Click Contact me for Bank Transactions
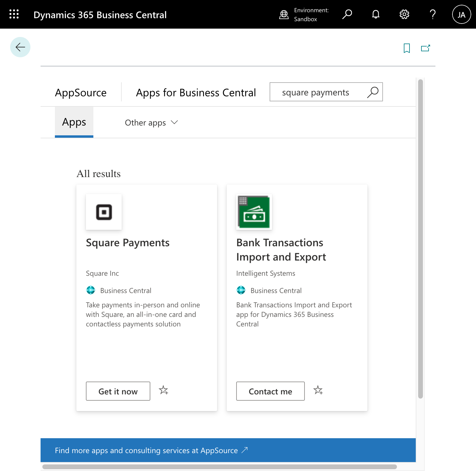476x471 pixels. (x=271, y=391)
